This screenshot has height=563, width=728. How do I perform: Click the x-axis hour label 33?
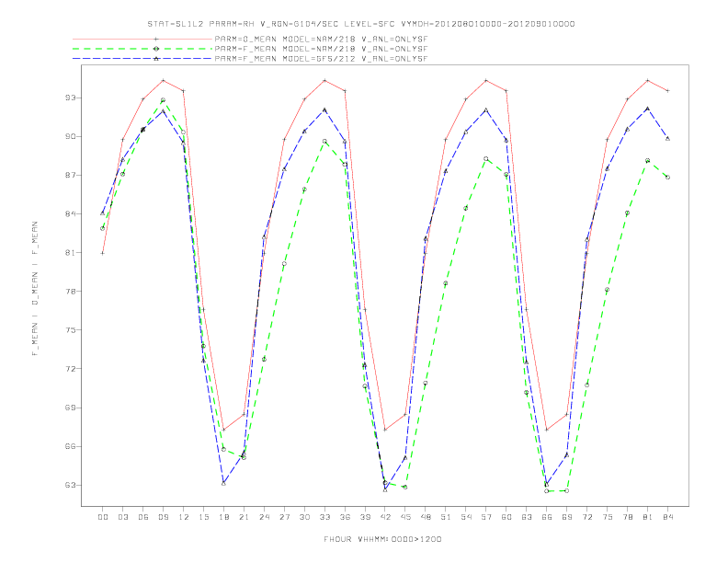(x=324, y=517)
